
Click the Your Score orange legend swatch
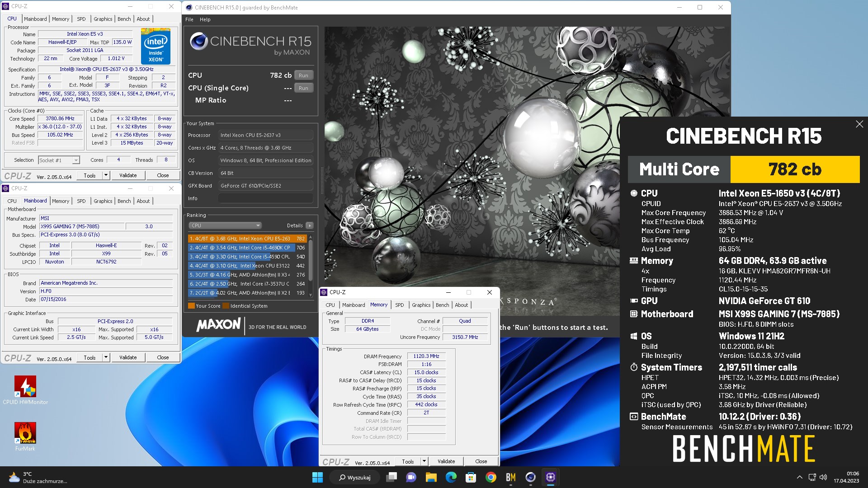[191, 306]
